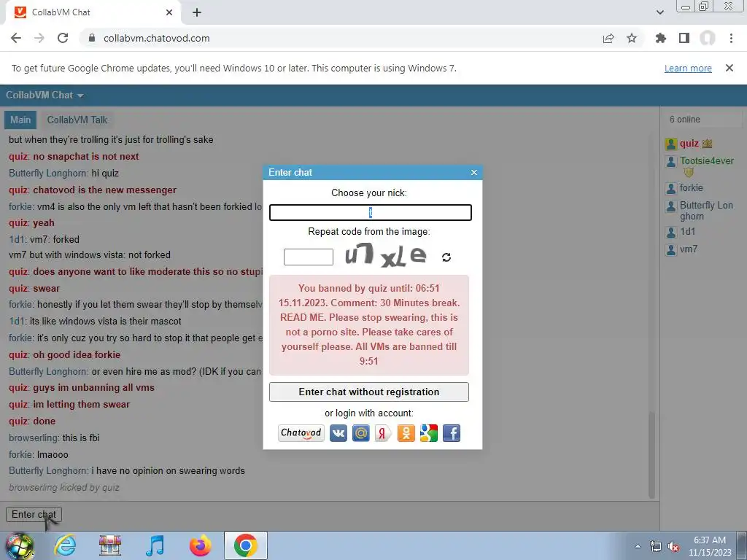This screenshot has height=560, width=747.
Task: Select user Butterfly Longhorn in online list
Action: tap(706, 211)
